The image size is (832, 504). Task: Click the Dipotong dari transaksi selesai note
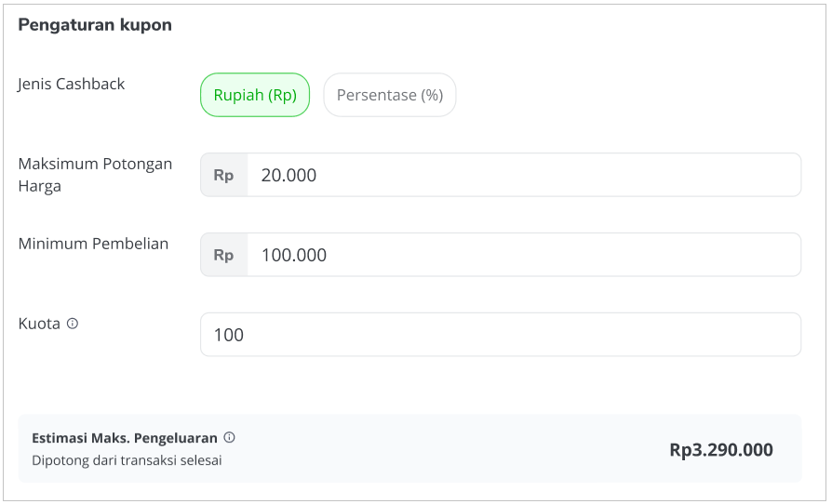point(127,460)
